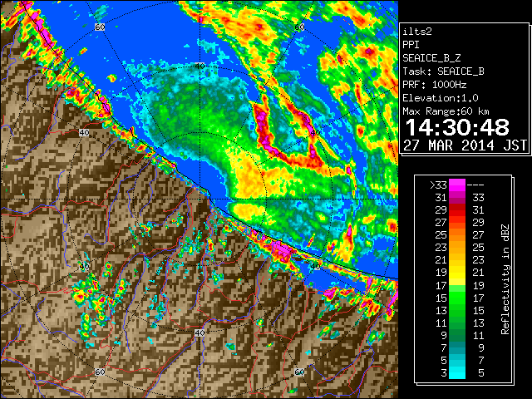Click the 'Task: SEAICE_B' line
The width and height of the screenshot is (532, 399).
coord(443,71)
